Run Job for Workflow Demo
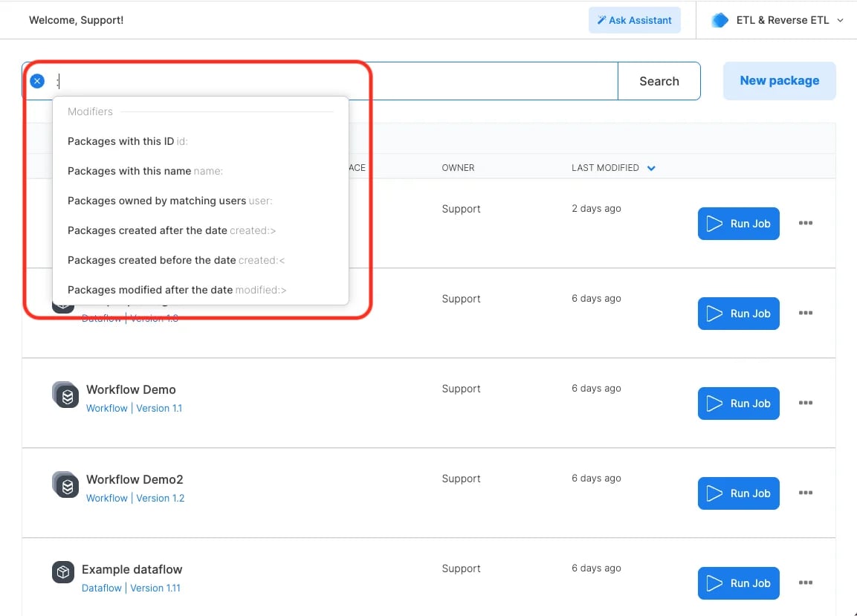The width and height of the screenshot is (857, 616). (x=738, y=403)
